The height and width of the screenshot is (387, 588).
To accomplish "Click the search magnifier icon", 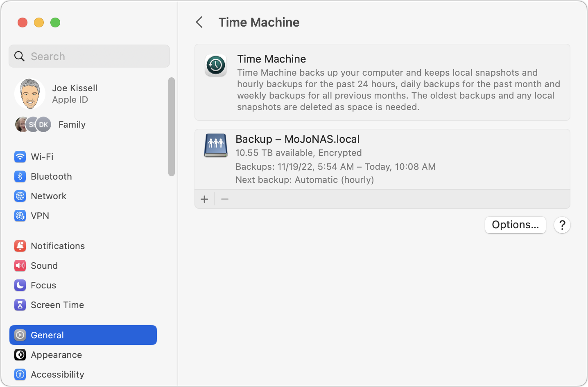I will pos(20,56).
